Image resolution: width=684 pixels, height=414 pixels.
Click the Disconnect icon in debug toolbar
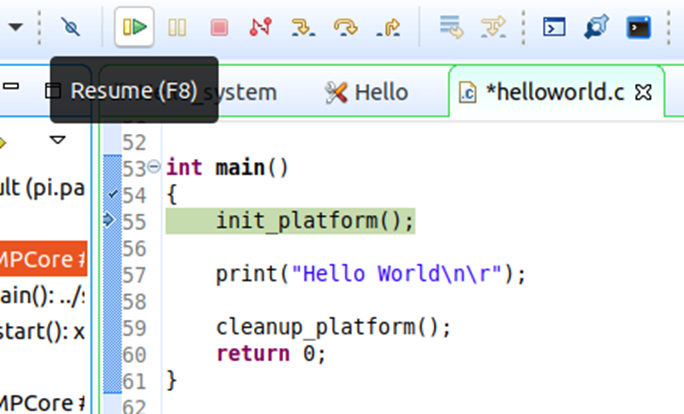tap(260, 28)
